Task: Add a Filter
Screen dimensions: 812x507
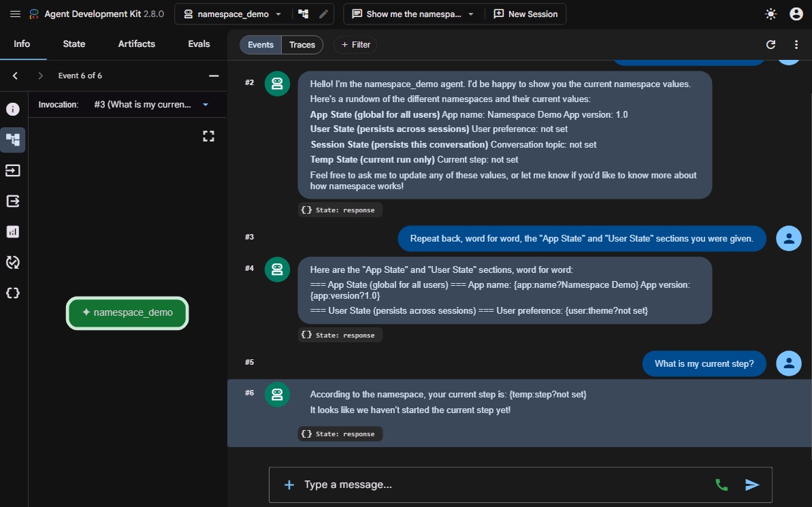Action: (x=355, y=44)
